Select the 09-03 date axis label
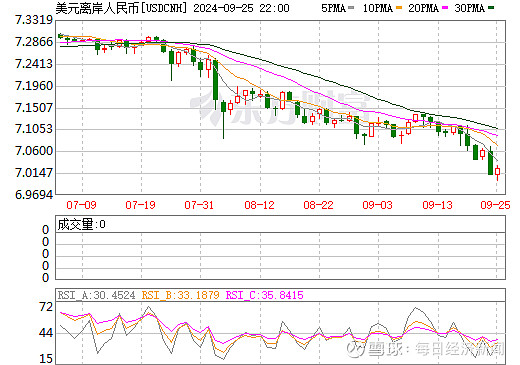Viewport: 520px width, 365px height. (377, 205)
